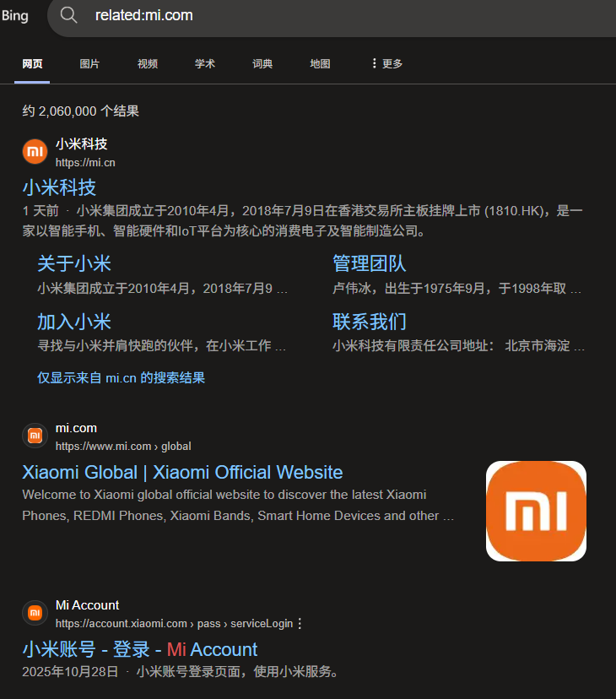Screen dimensions: 616x699
Task: Open 小米账号 - 登录 - Mi Account result
Action: coord(140,649)
